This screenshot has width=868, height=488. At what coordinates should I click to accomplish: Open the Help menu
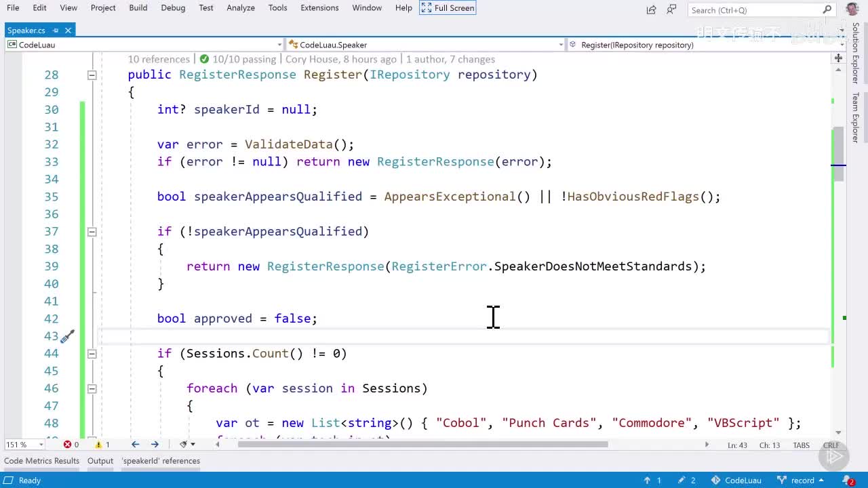point(403,7)
